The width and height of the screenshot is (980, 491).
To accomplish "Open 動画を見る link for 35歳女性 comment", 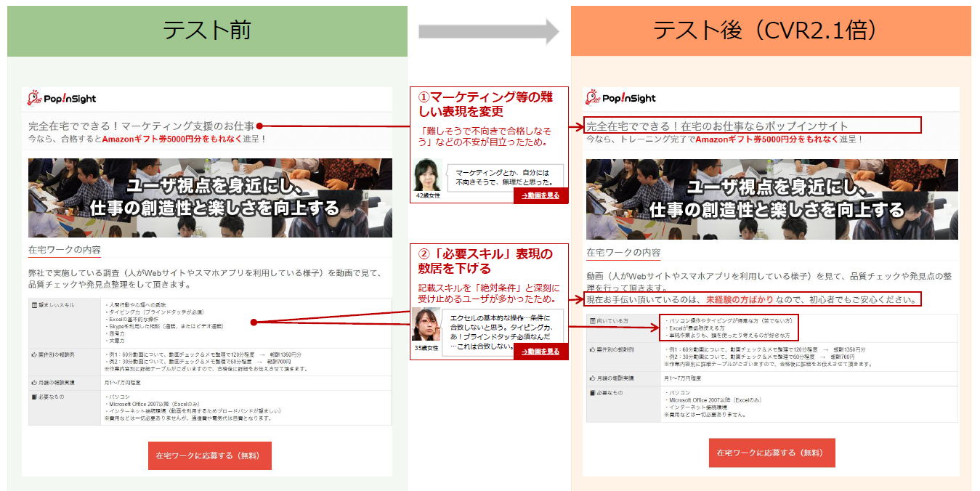I will [540, 352].
